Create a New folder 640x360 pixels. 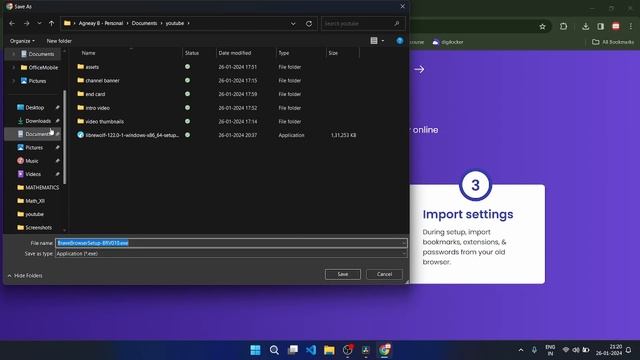(x=59, y=41)
